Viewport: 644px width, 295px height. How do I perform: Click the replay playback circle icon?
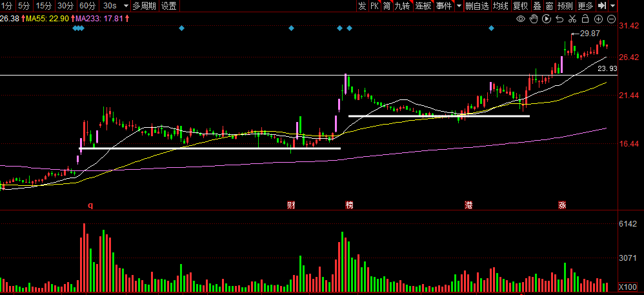click(x=547, y=19)
